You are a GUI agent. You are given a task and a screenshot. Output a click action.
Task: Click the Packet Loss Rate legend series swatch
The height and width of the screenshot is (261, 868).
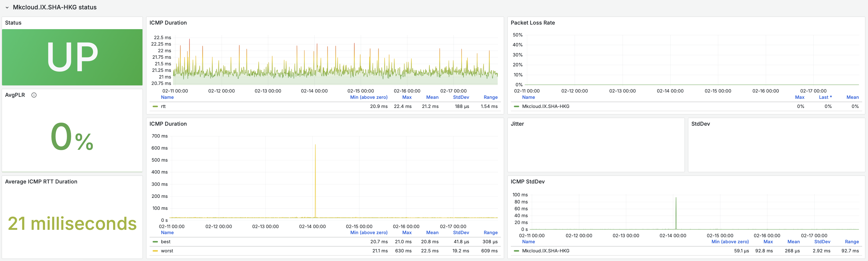[516, 106]
